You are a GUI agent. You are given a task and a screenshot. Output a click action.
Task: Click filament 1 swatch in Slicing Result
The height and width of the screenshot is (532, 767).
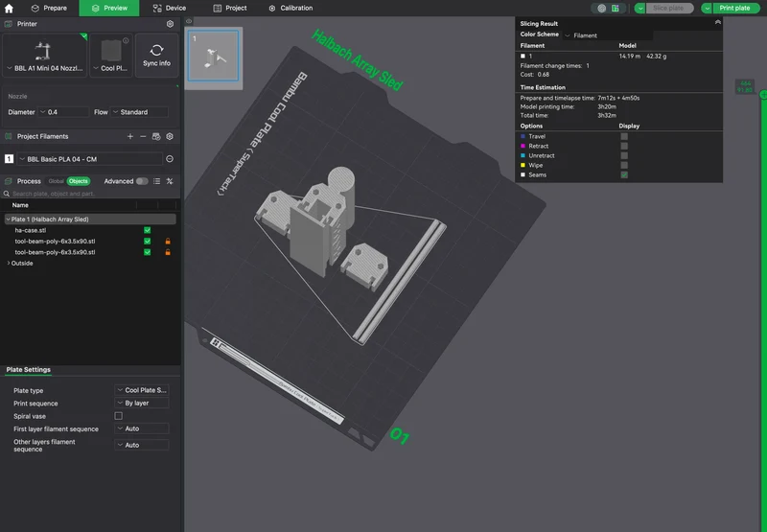[x=523, y=57]
